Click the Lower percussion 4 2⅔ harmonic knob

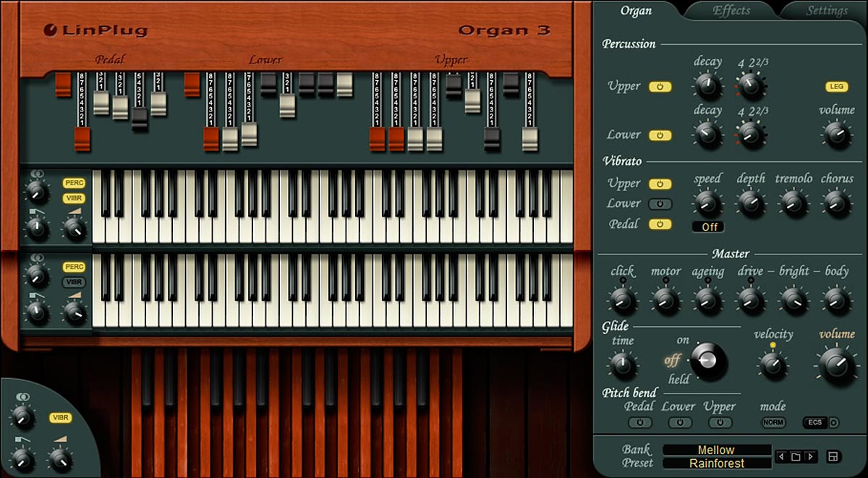(752, 135)
